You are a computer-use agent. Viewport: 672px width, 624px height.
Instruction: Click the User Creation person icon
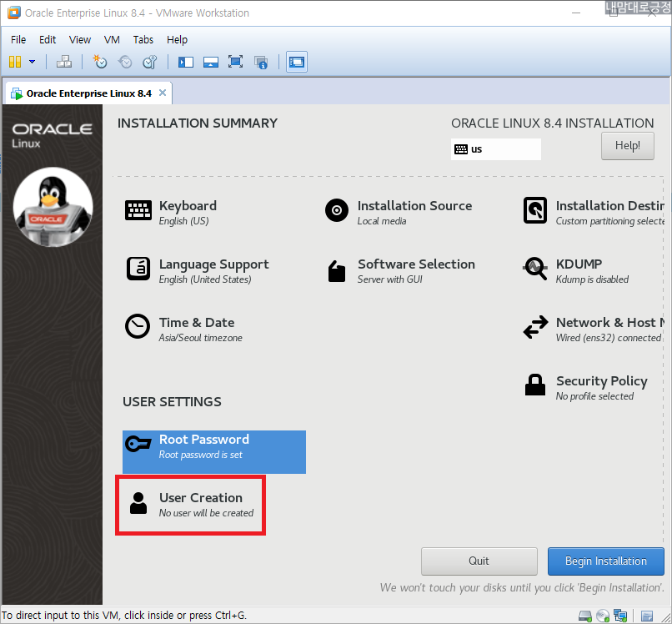[138, 503]
